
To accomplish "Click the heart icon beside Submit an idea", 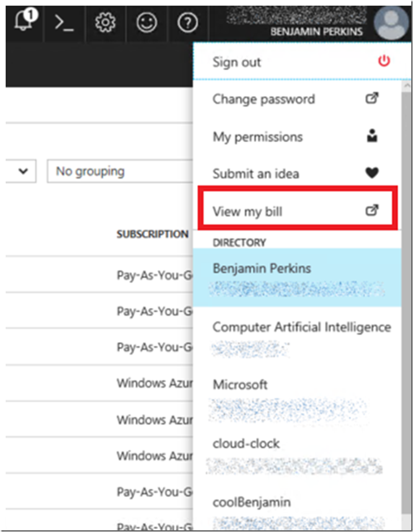I will click(372, 173).
